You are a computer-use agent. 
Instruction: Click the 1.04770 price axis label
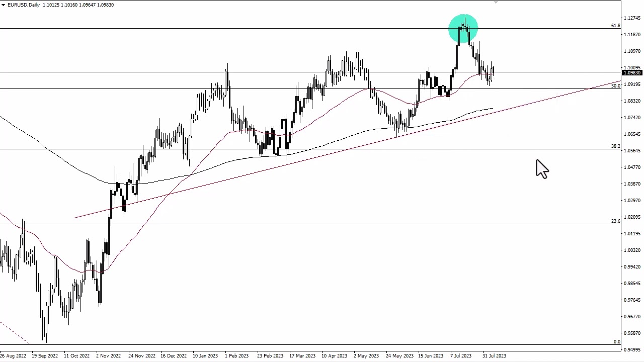(x=632, y=167)
